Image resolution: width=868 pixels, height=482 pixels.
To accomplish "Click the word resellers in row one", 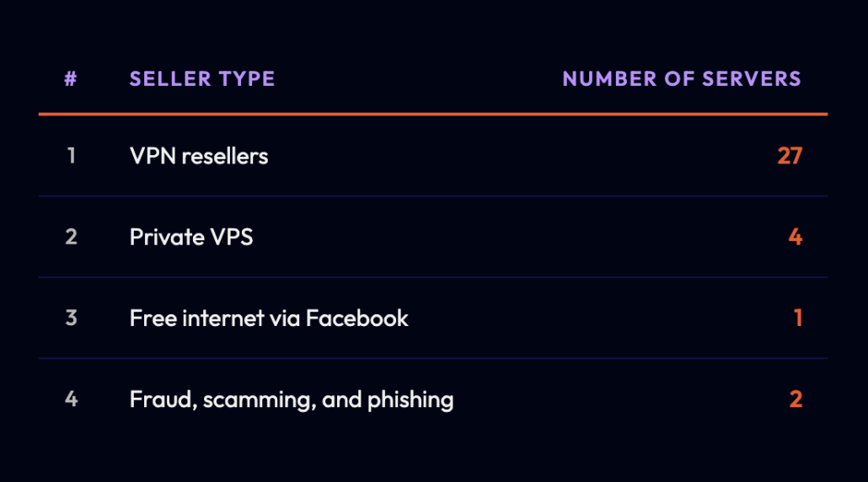I will pyautogui.click(x=225, y=156).
